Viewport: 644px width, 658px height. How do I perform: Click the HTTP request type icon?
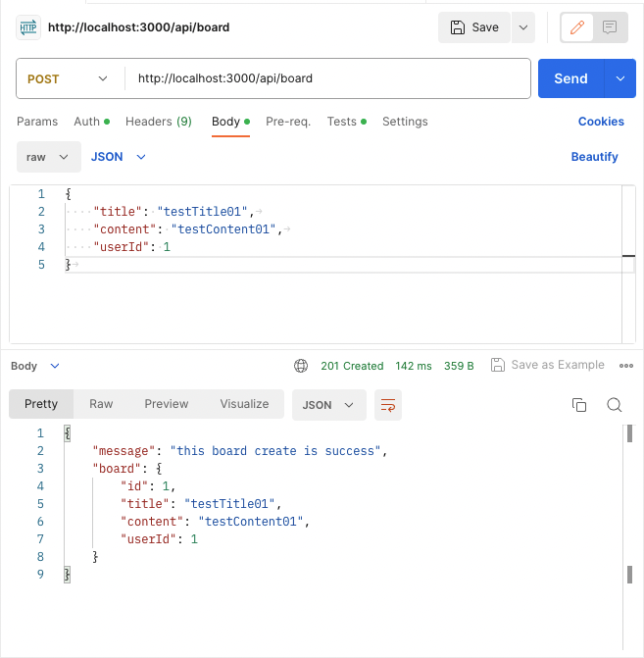[x=28, y=27]
